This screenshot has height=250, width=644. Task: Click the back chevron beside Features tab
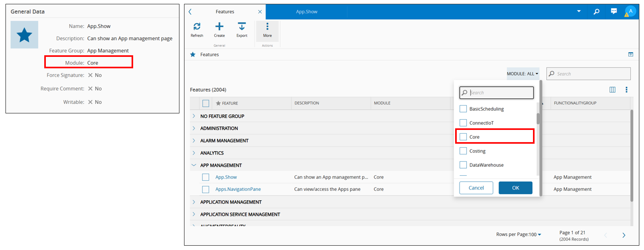coord(190,12)
